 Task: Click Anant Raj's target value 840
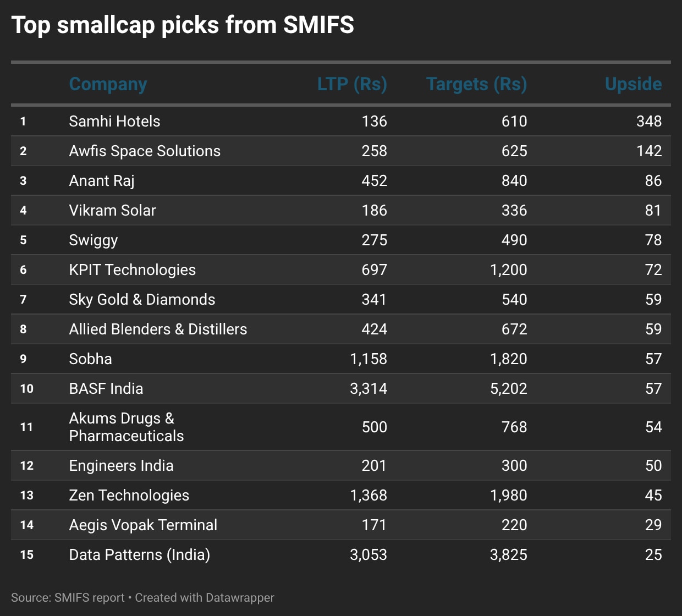tap(514, 181)
